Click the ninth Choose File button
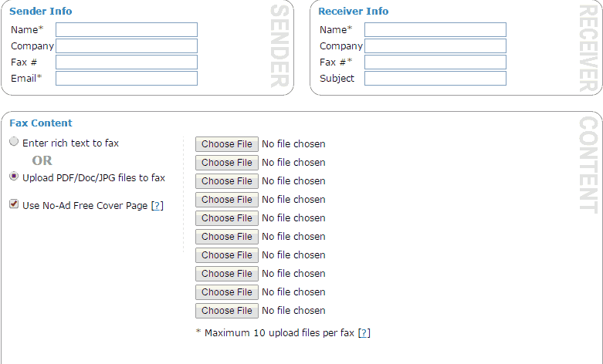This screenshot has height=364, width=603. click(226, 292)
